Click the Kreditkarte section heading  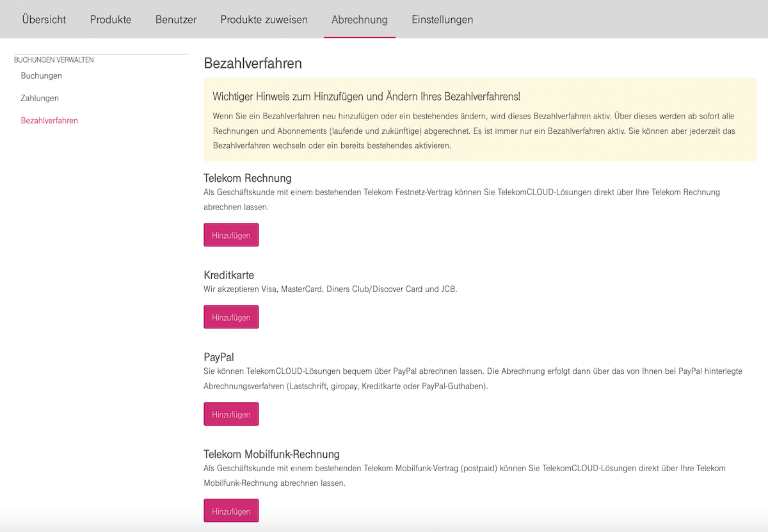click(x=228, y=275)
